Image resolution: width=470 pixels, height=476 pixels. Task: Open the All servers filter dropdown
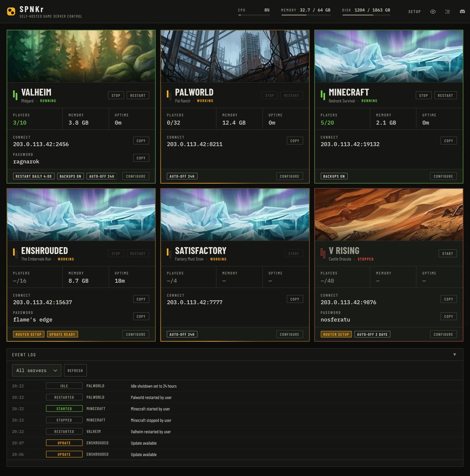pos(37,370)
